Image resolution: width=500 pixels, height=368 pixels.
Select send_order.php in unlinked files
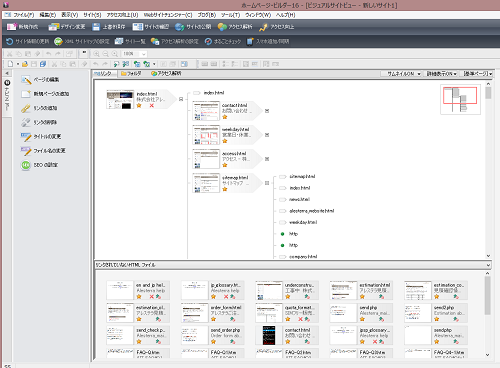pos(212,335)
